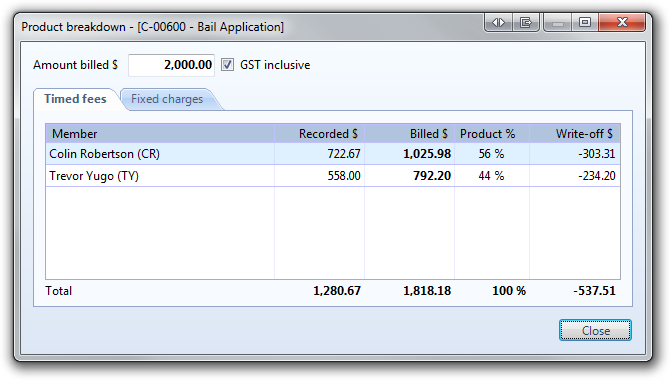
Task: Sort by the Billed $ column header
Action: [x=410, y=134]
